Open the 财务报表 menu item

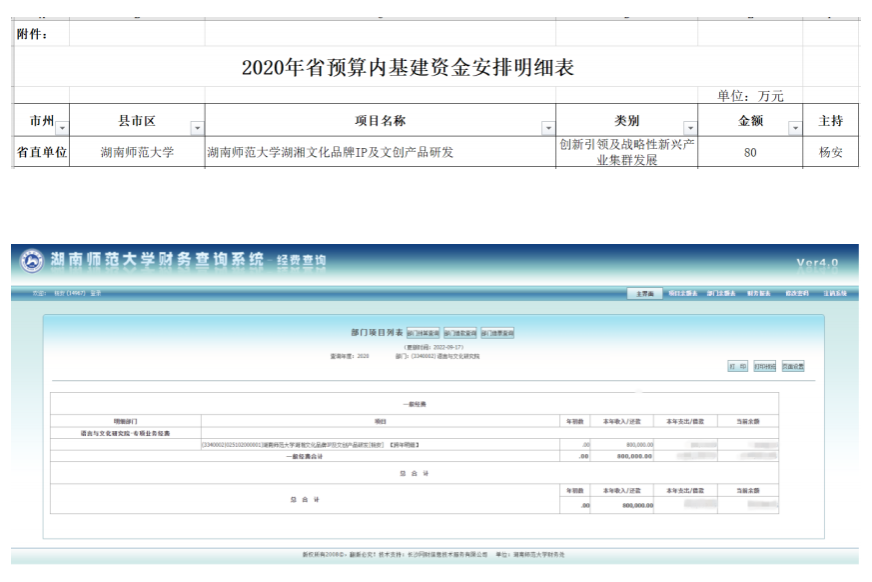[759, 294]
